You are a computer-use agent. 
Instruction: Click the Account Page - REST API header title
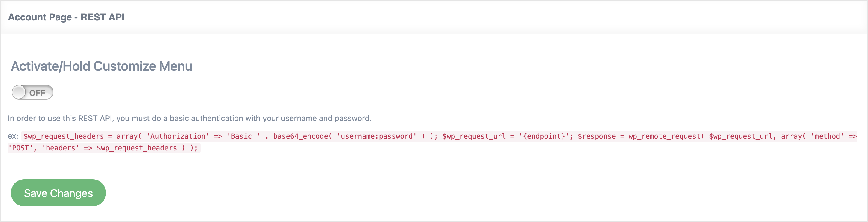66,17
